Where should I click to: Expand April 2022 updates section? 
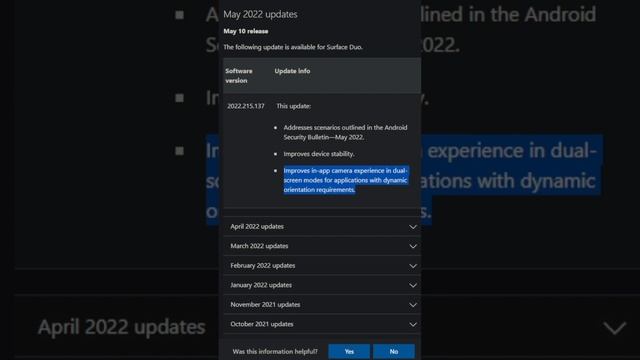click(x=322, y=227)
